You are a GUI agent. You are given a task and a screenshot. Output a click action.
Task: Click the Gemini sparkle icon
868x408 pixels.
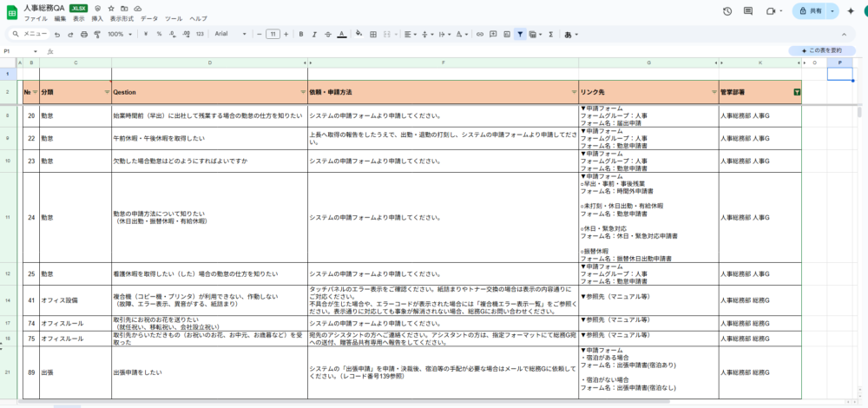click(x=851, y=10)
